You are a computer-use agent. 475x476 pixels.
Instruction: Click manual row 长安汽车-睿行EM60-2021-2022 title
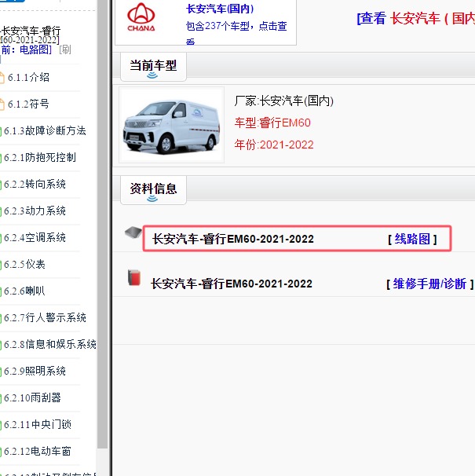click(x=232, y=284)
